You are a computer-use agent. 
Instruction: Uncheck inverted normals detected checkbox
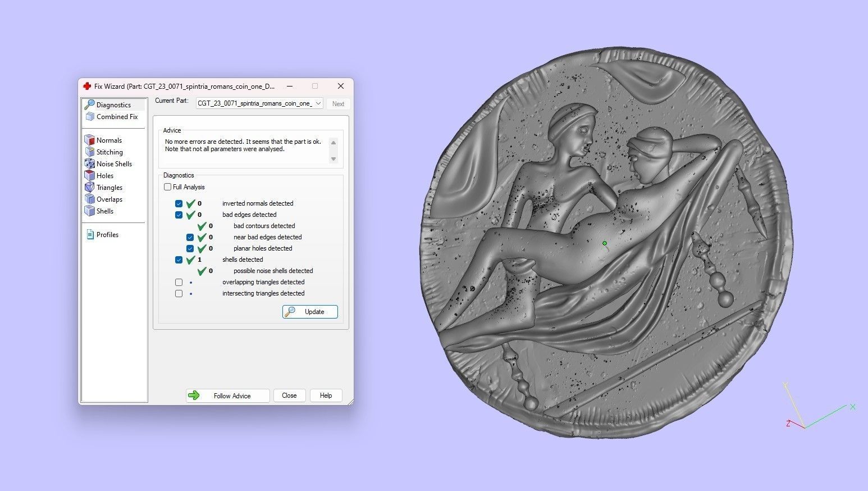click(179, 203)
